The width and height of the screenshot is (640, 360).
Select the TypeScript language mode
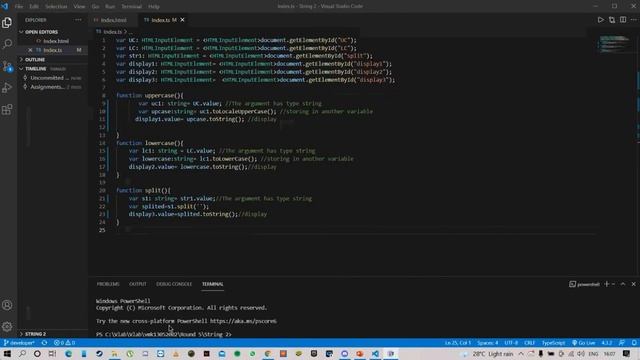[553, 343]
